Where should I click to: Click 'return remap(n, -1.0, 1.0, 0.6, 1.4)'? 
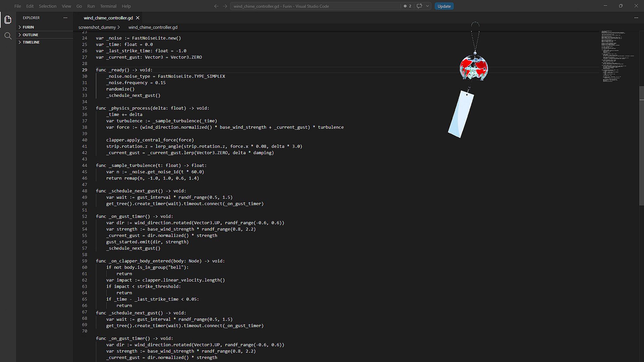pos(153,178)
